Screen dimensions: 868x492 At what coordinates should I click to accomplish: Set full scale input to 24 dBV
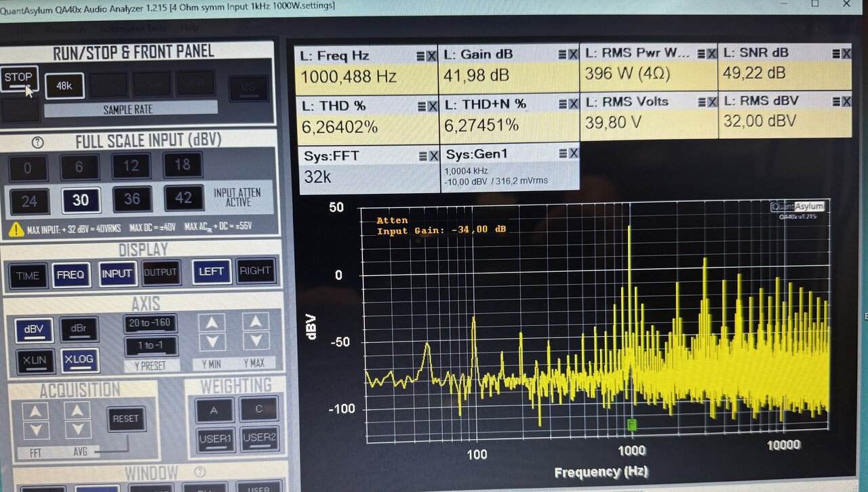click(28, 201)
